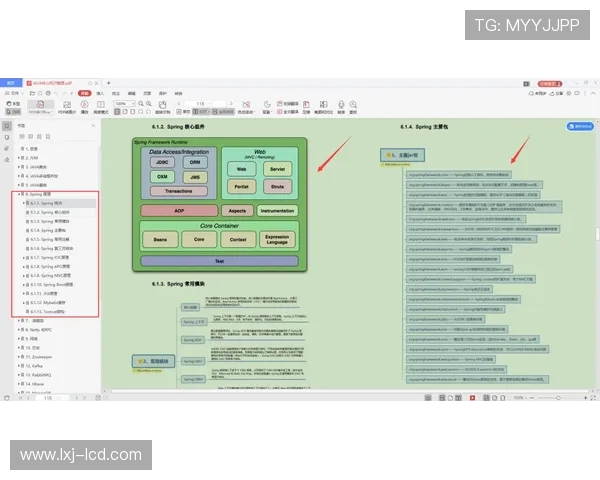The width and height of the screenshot is (600, 480).
Task: Expand bookmark 11. Zookeeper
Action: tap(19, 357)
